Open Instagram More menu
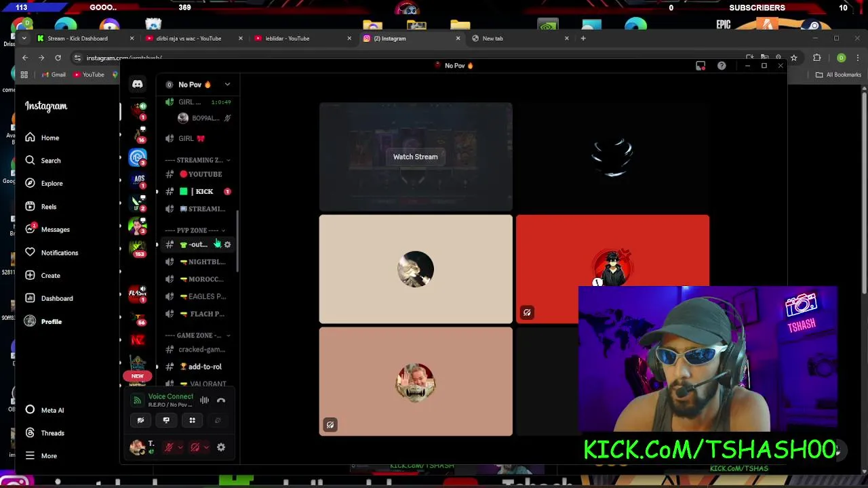The height and width of the screenshot is (488, 868). (41, 456)
